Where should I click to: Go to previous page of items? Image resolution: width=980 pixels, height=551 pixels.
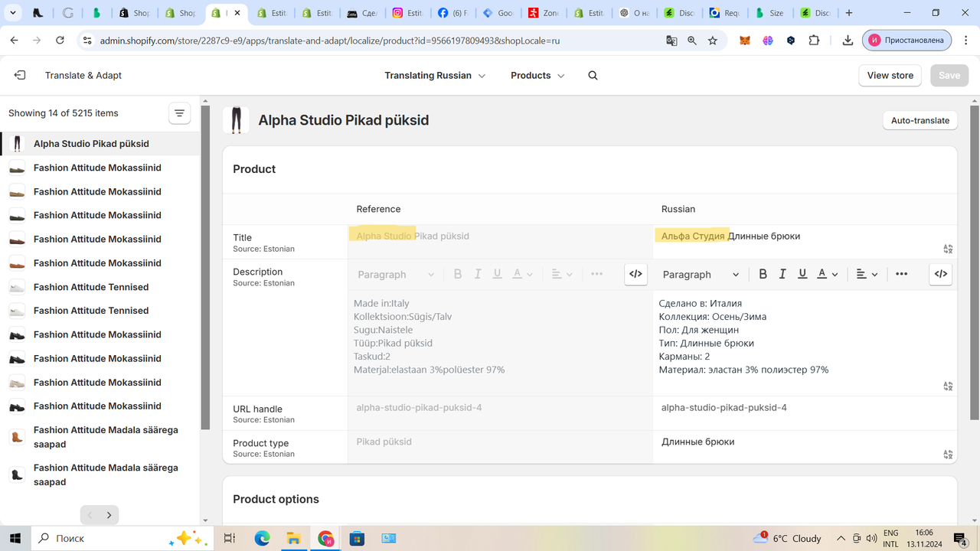(90, 515)
